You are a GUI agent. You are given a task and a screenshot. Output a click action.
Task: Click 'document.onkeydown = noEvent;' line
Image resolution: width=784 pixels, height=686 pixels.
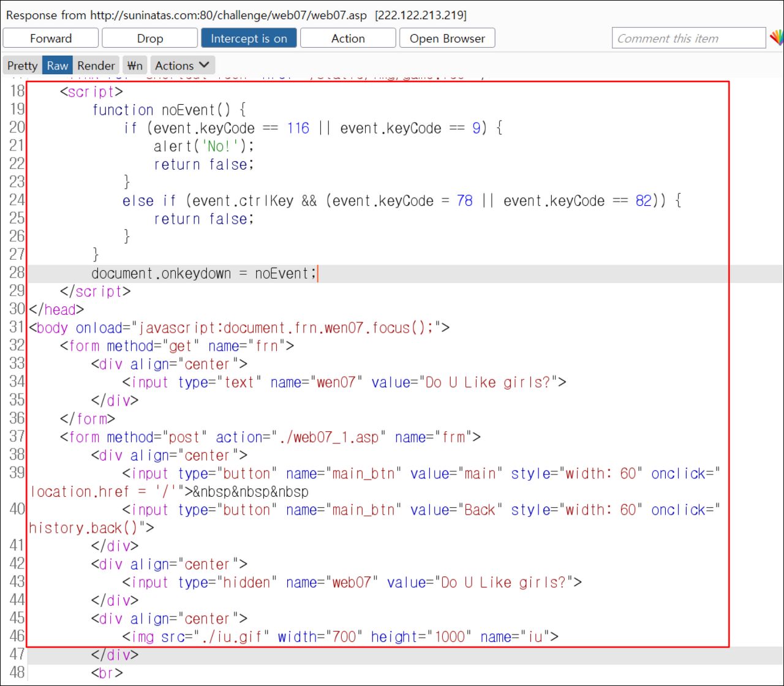point(204,274)
